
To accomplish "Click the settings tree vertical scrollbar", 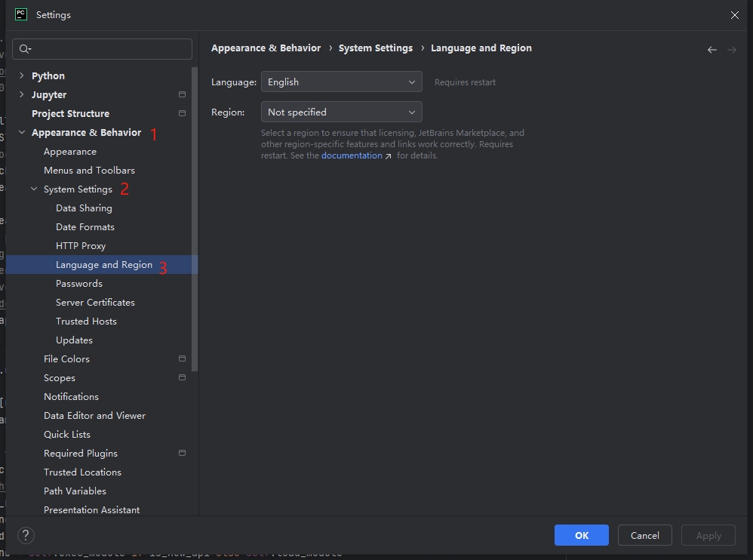I will [x=195, y=219].
